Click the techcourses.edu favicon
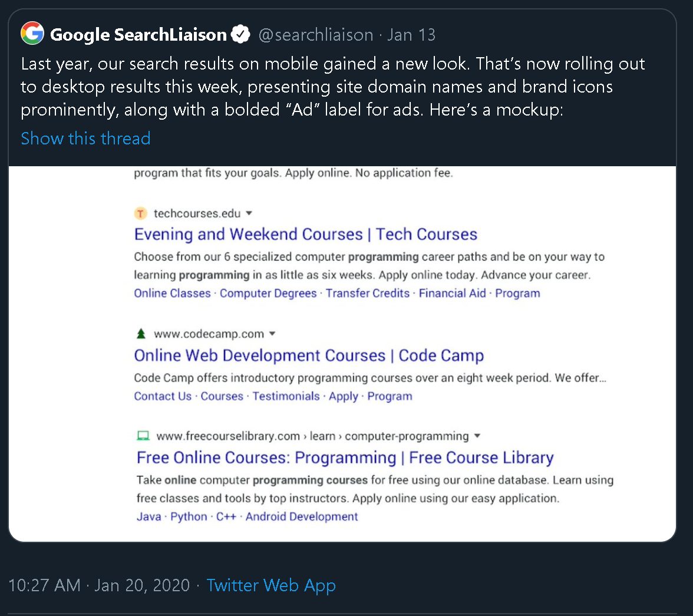Image resolution: width=693 pixels, height=616 pixels. (141, 213)
